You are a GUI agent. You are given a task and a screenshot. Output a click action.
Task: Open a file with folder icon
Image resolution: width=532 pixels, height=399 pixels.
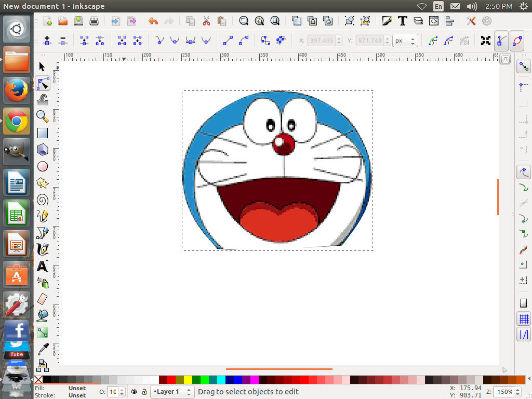coord(63,21)
